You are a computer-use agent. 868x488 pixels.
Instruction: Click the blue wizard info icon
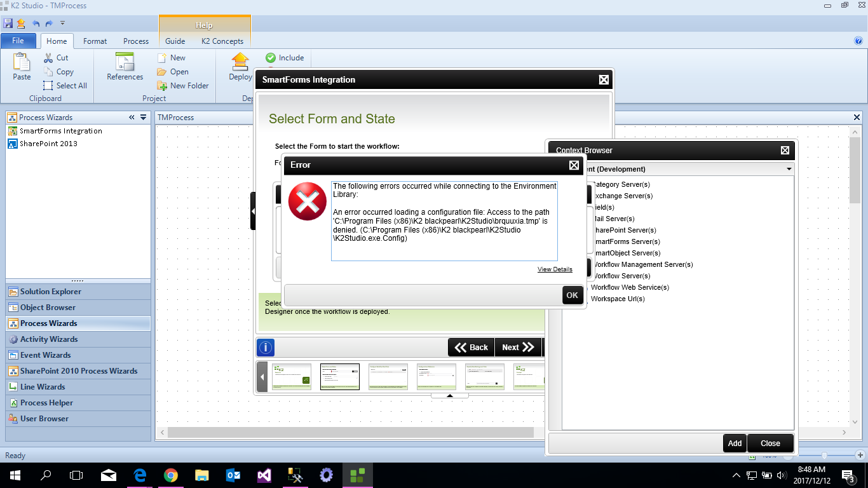point(266,348)
